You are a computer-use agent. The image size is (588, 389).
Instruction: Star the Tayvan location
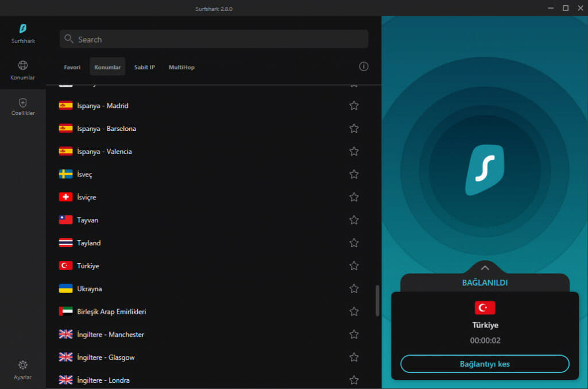click(x=354, y=220)
